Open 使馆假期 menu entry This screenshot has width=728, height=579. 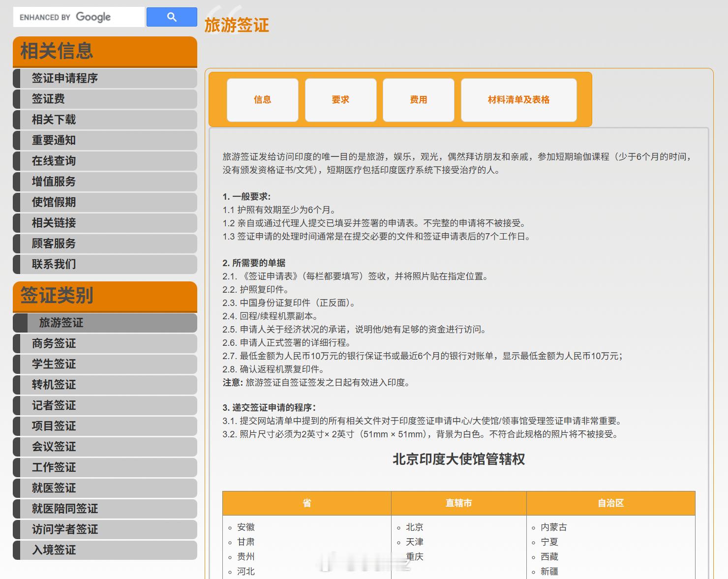(x=105, y=202)
